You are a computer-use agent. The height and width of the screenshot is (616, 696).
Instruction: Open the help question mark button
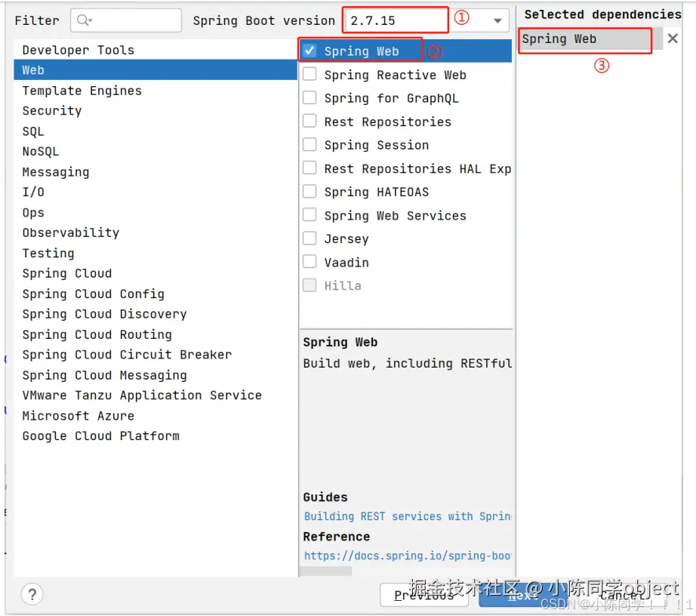(x=32, y=594)
